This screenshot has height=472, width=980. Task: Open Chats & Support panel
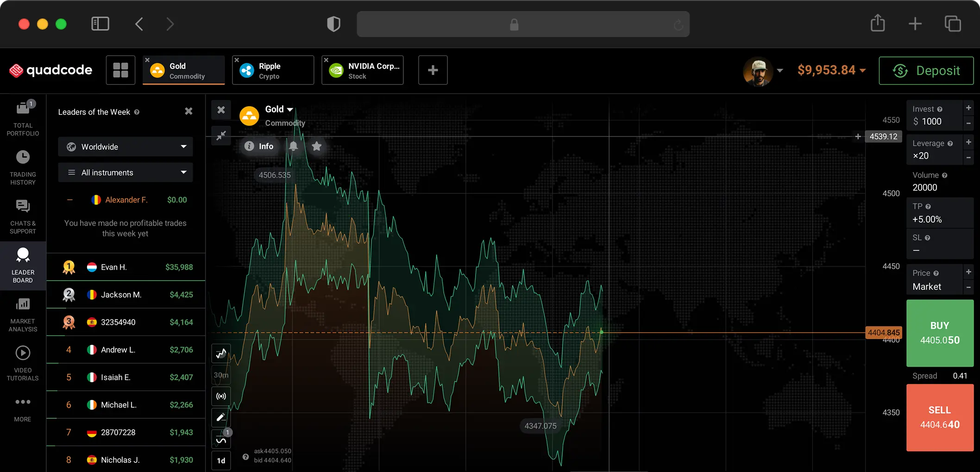[x=23, y=217]
